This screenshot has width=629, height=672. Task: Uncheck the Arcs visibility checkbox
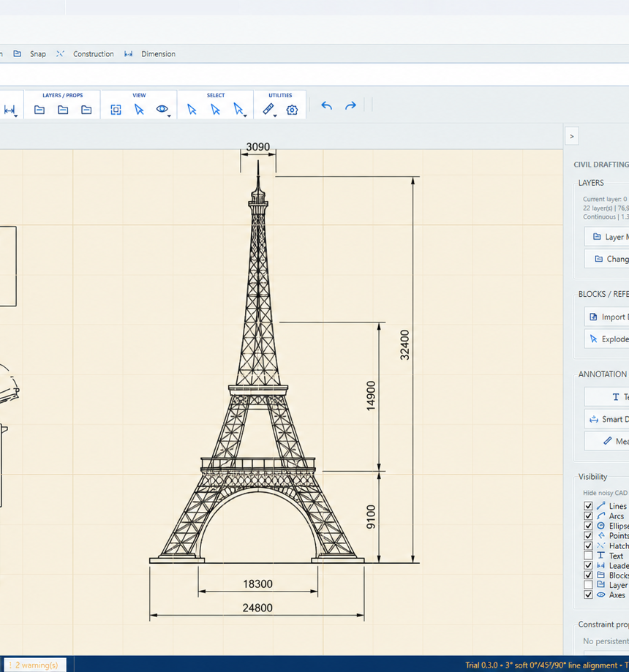point(588,516)
